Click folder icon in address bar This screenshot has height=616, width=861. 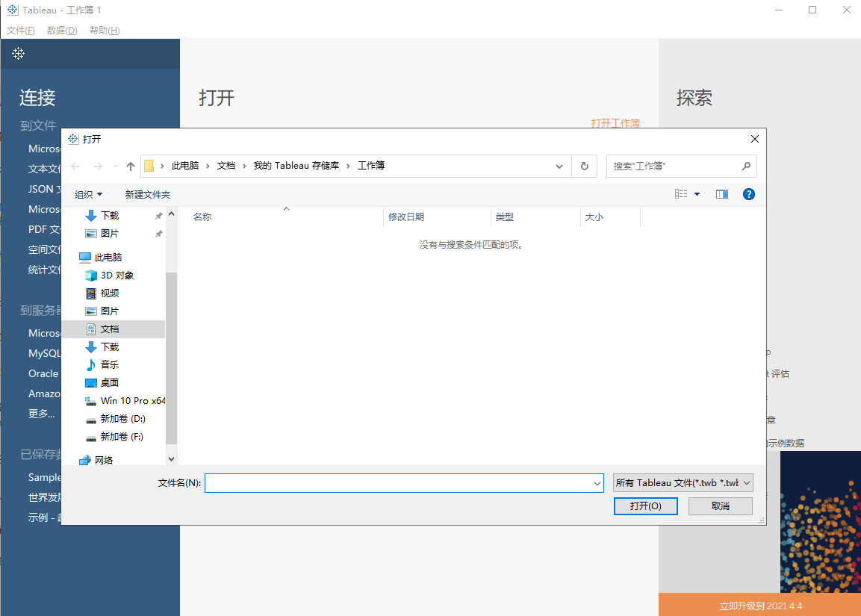pos(149,166)
